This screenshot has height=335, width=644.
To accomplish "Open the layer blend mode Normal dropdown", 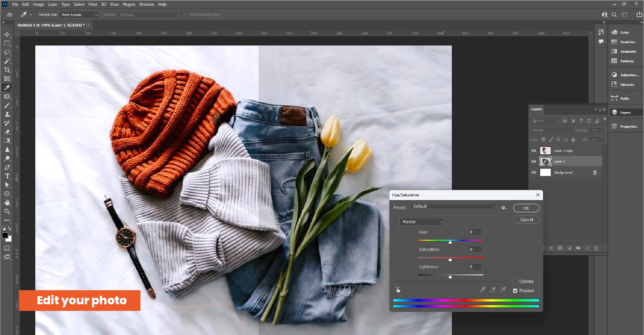I will [551, 130].
